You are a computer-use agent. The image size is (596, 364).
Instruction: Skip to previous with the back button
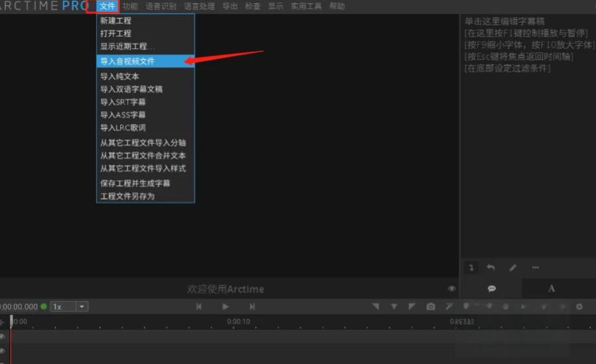point(199,306)
